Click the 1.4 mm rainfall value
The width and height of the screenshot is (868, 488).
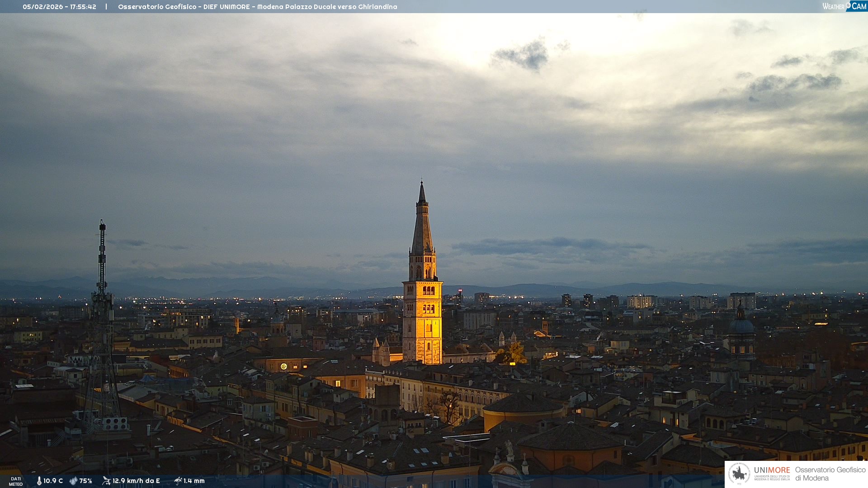(194, 481)
